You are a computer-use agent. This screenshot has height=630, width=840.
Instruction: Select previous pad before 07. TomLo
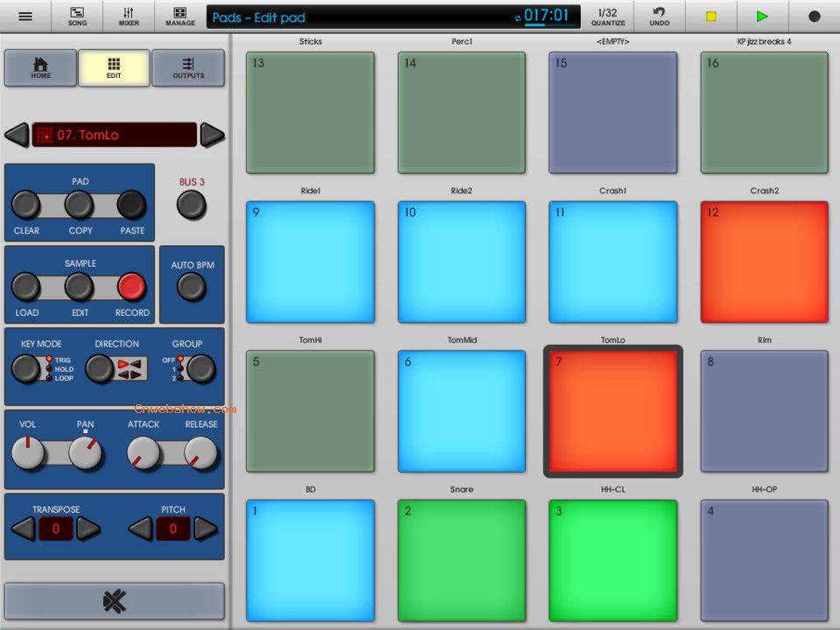[17, 135]
